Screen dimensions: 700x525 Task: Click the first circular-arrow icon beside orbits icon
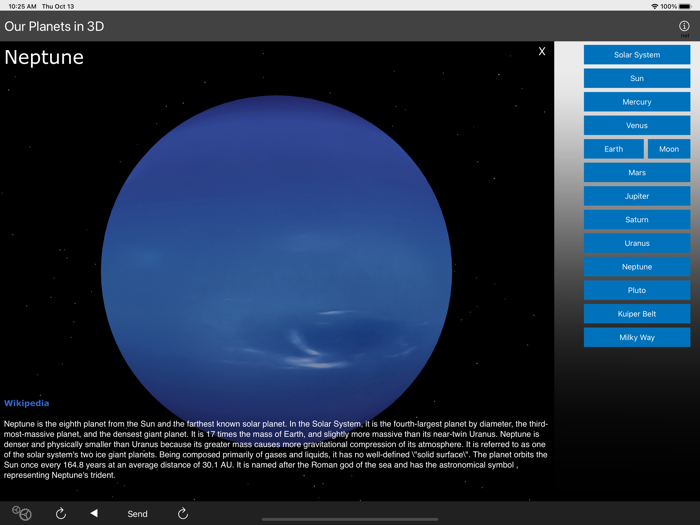tap(61, 513)
